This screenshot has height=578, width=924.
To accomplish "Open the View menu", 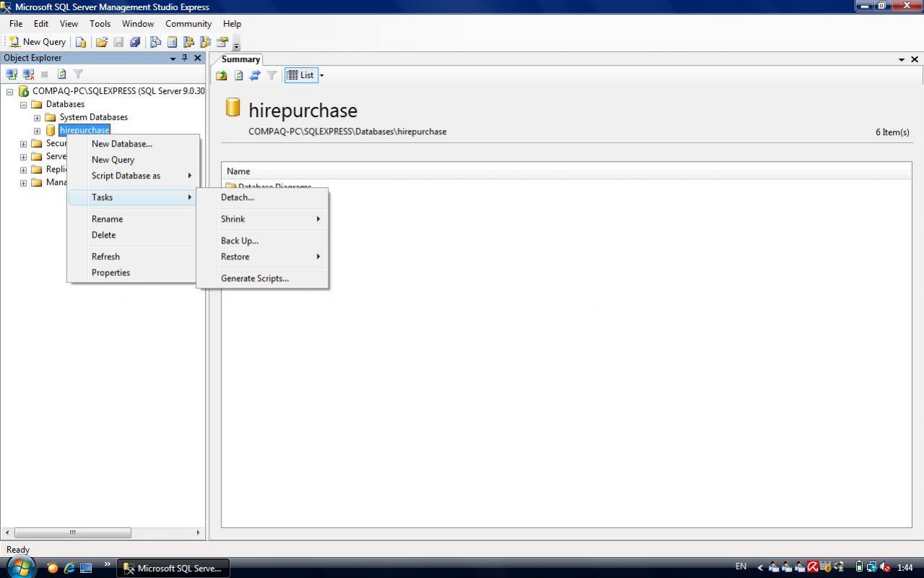I will click(69, 24).
